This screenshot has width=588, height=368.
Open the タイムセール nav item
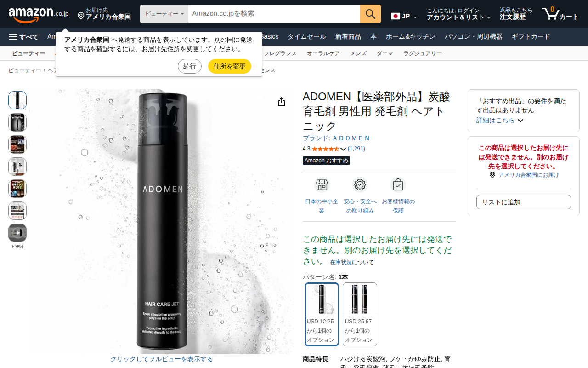click(307, 37)
